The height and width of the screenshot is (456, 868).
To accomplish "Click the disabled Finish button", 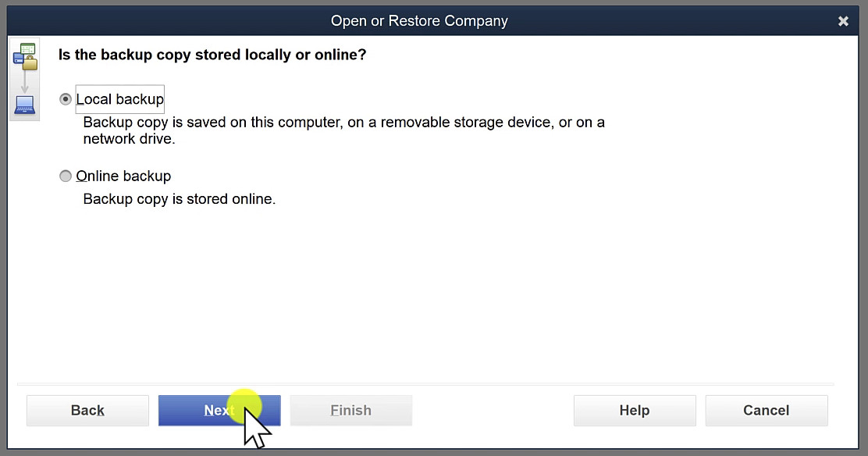I will point(351,411).
